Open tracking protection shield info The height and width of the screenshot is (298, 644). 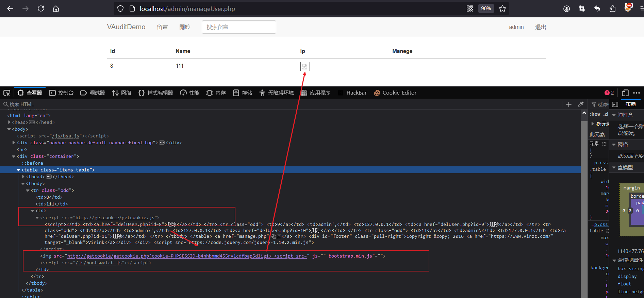point(120,9)
